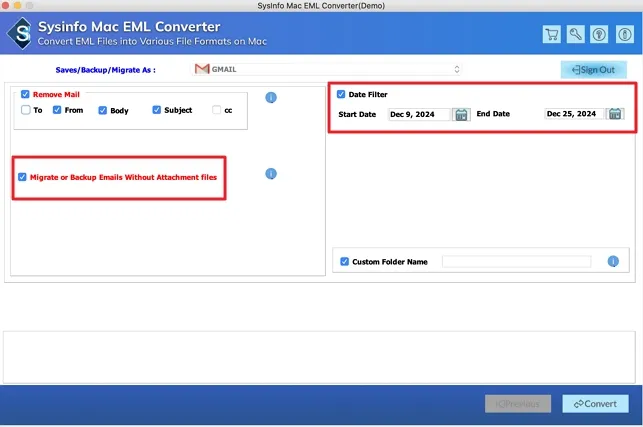Click the End Date field Dec 25, 2024
643x427 pixels.
574,114
